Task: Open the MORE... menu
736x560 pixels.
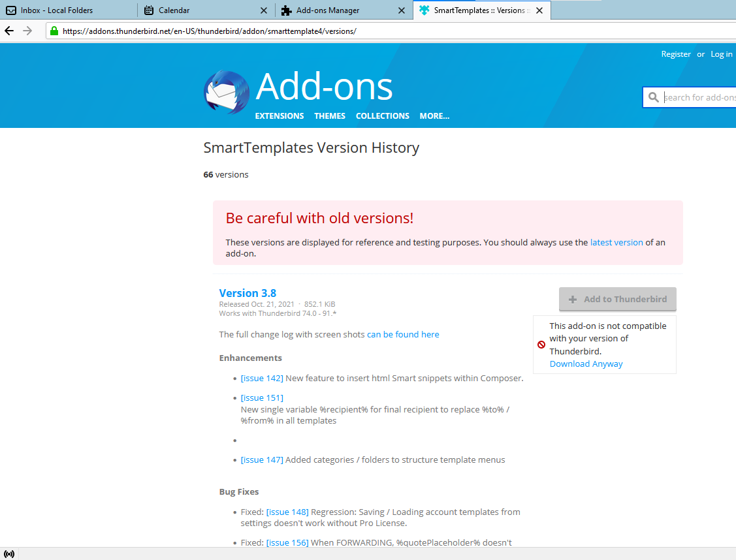Action: [x=434, y=116]
